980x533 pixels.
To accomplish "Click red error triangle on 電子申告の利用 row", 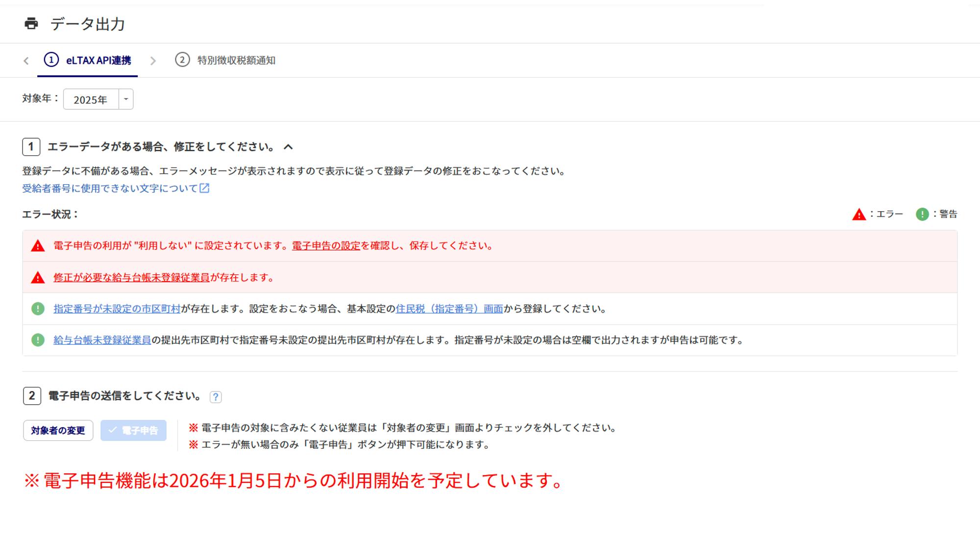I will pyautogui.click(x=38, y=246).
